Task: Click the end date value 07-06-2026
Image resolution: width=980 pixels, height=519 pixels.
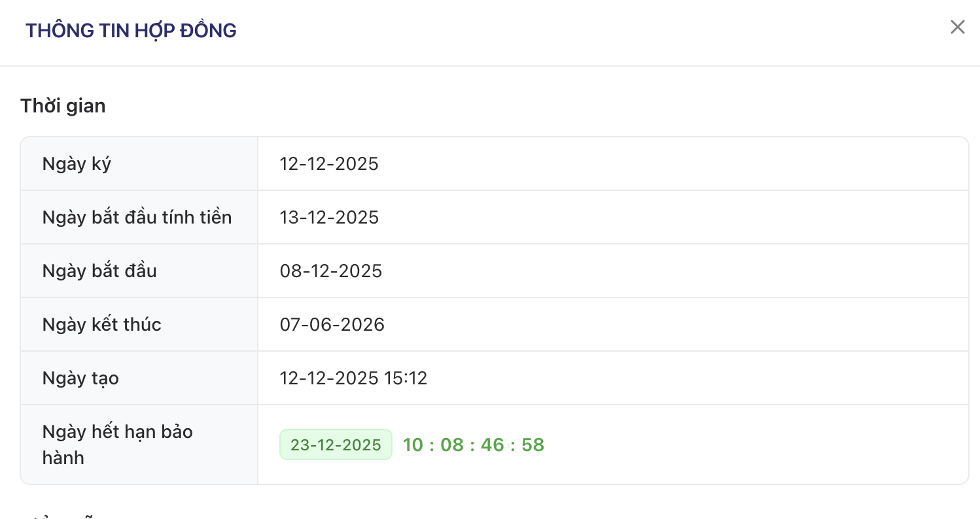Action: (x=332, y=324)
